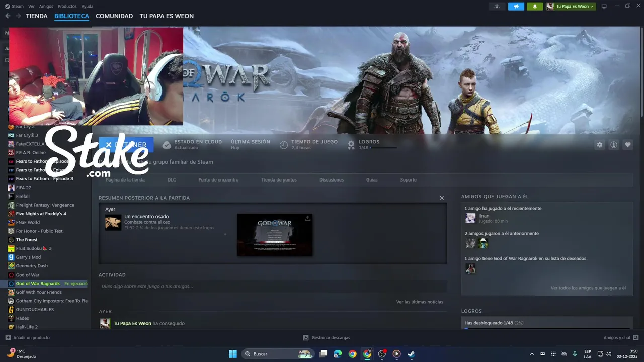This screenshot has height=362, width=644.
Task: Open the Steam family group icon
Action: pos(497,6)
